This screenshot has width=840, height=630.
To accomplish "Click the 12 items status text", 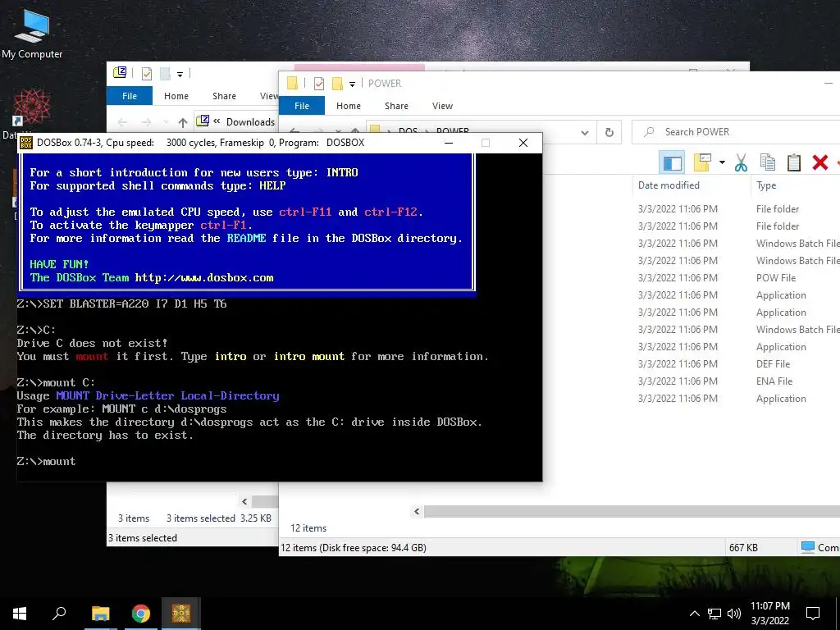I will (x=308, y=528).
